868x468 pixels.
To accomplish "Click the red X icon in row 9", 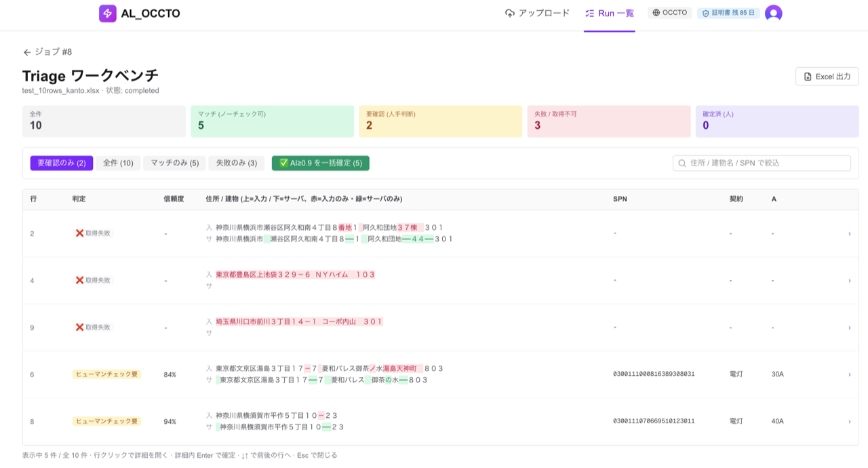I will pos(79,327).
